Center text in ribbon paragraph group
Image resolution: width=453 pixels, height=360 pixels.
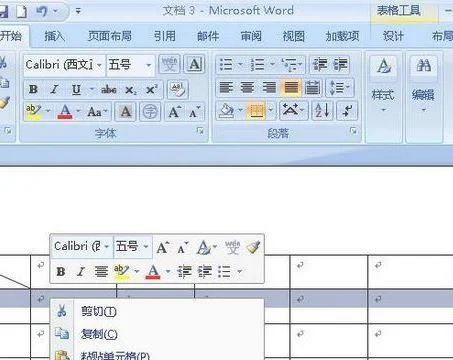pos(247,88)
